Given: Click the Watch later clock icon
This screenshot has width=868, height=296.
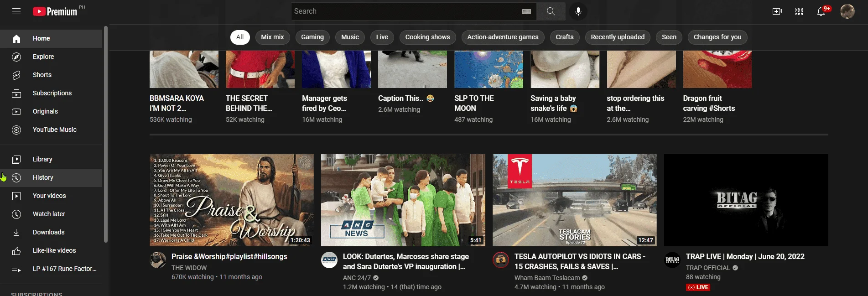Looking at the screenshot, I should pos(16,214).
